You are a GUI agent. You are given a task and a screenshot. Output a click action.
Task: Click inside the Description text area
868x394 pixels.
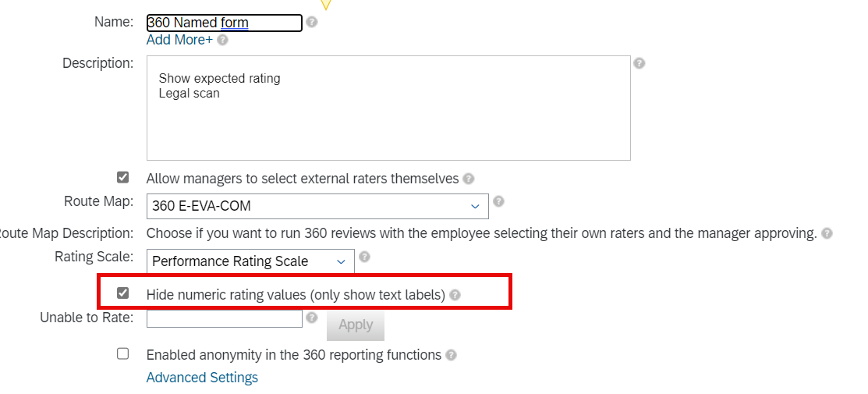(388, 108)
